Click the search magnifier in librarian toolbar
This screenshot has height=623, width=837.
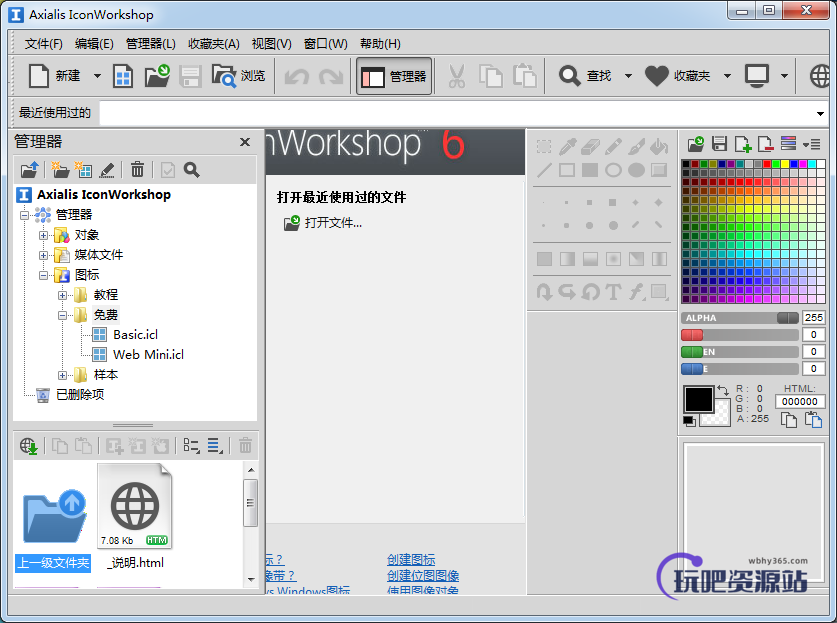coord(192,170)
